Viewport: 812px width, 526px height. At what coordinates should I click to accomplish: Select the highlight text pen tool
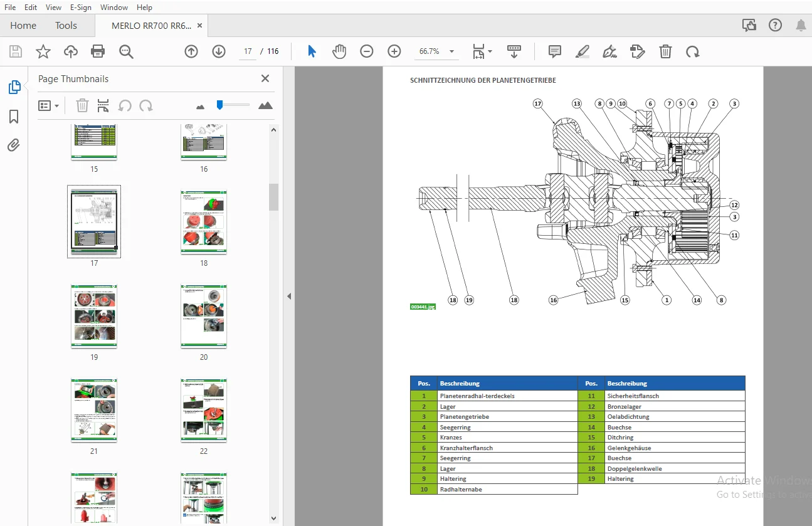tap(583, 51)
